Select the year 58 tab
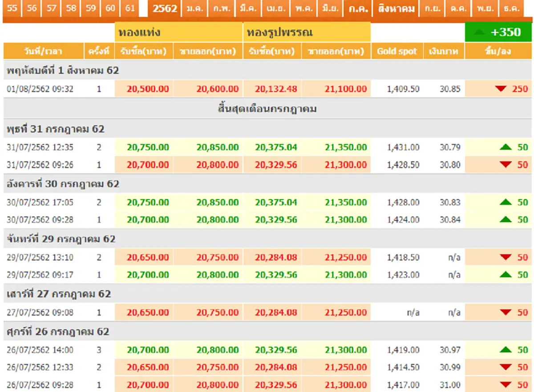 coord(71,8)
